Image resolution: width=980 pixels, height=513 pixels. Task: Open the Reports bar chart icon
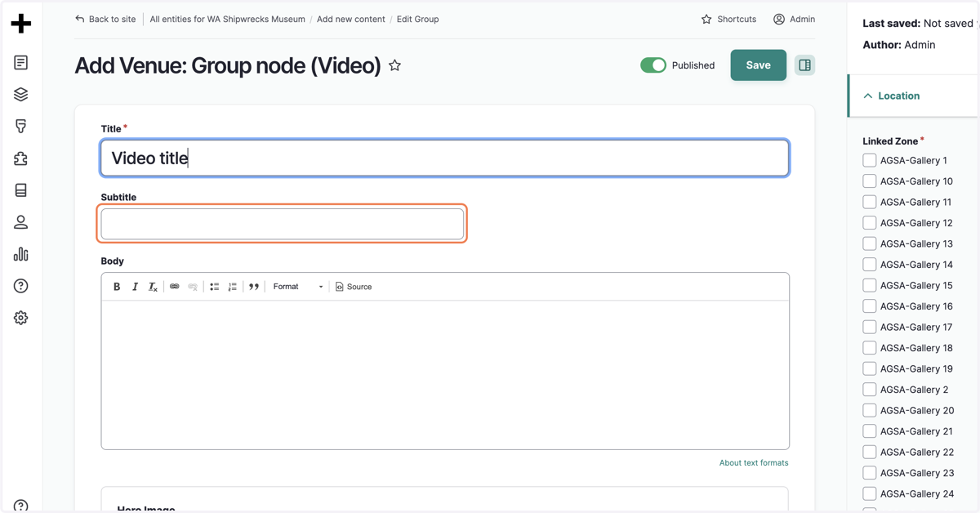tap(21, 254)
